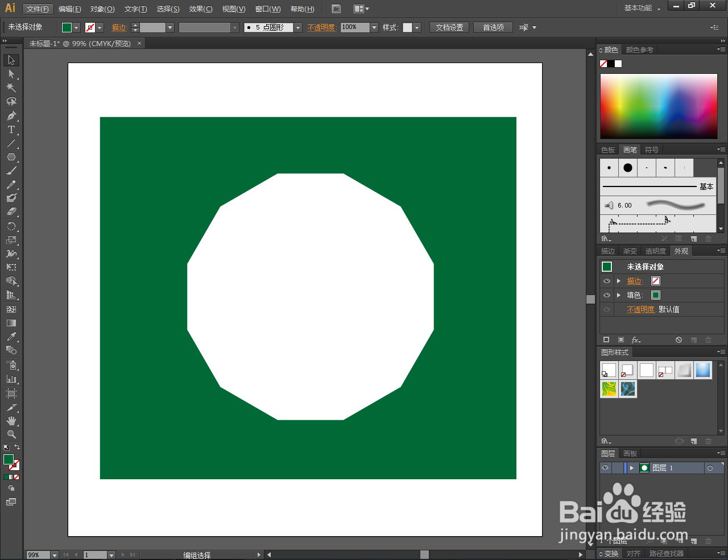Open the 效果(C) menu
This screenshot has height=560, width=728.
(201, 9)
